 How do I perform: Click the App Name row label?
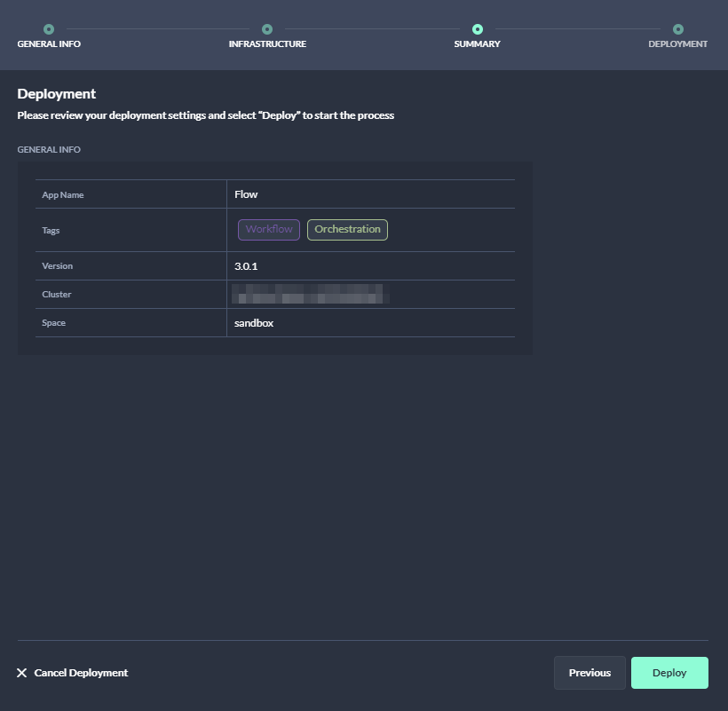click(x=63, y=195)
